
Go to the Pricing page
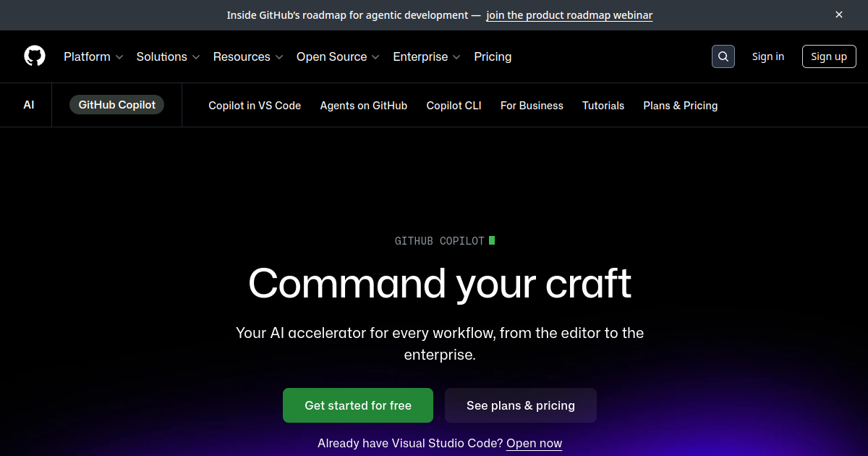pos(493,56)
